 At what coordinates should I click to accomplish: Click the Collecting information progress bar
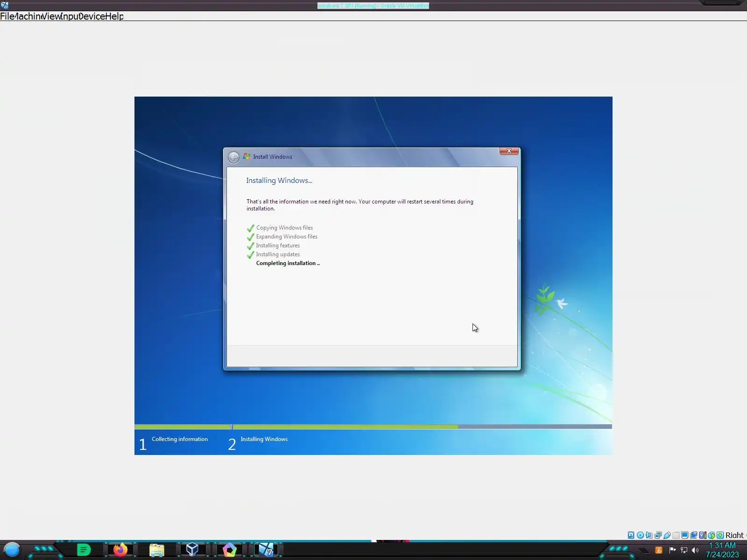pos(183,427)
